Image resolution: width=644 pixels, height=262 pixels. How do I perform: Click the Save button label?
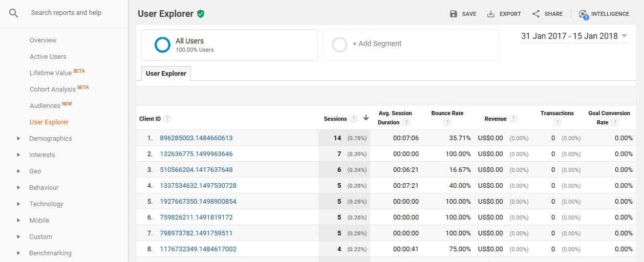469,14
